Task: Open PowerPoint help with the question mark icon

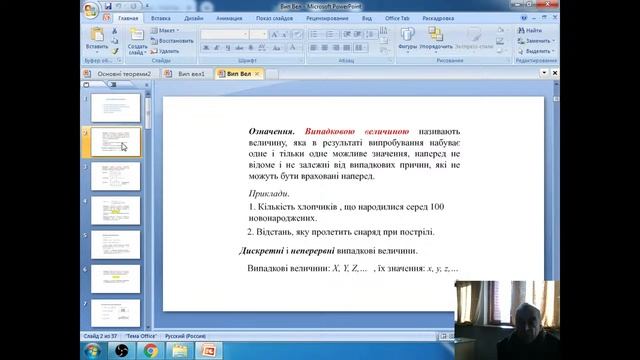Action: click(x=524, y=18)
